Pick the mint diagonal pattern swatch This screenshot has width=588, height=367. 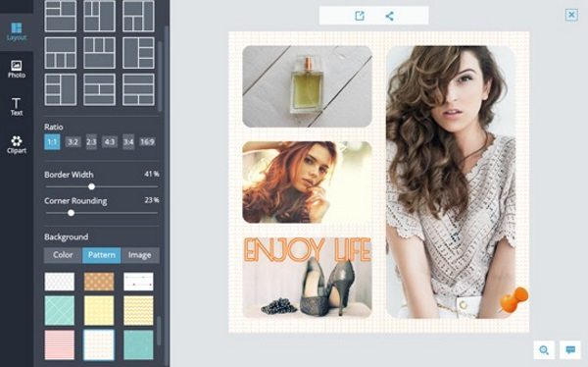click(x=59, y=310)
